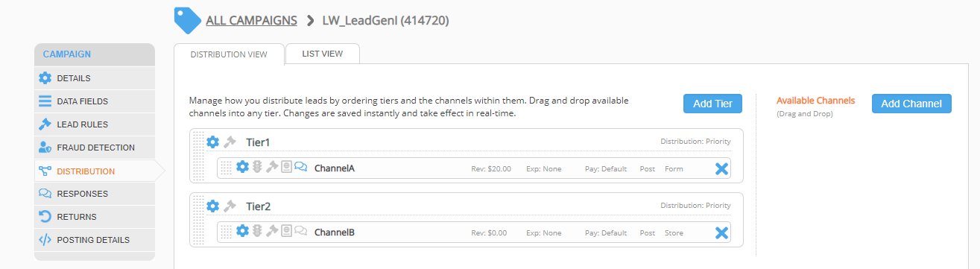Remove ChannelA with the X icon
Image resolution: width=980 pixels, height=269 pixels.
(721, 169)
